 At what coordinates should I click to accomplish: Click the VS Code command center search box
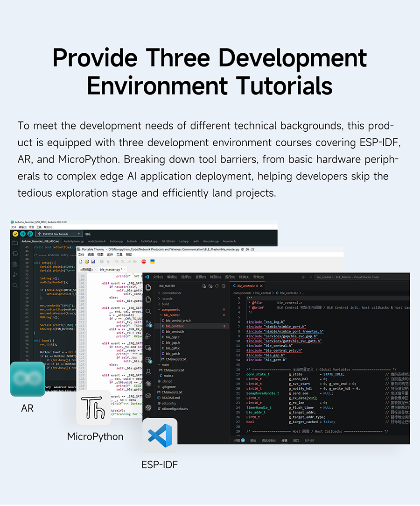(362, 277)
